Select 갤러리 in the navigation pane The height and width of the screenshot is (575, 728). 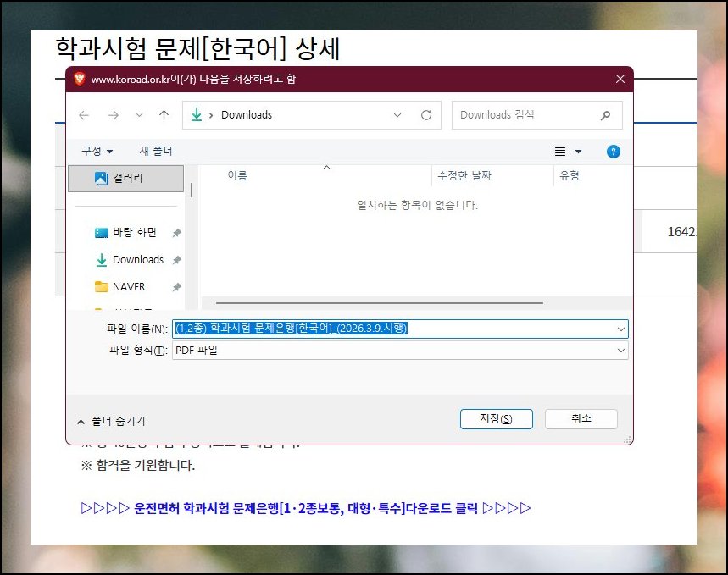click(x=125, y=178)
